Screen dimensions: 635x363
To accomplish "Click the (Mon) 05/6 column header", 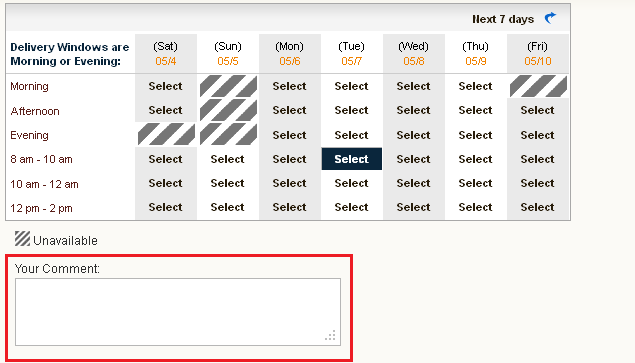I will coord(290,53).
